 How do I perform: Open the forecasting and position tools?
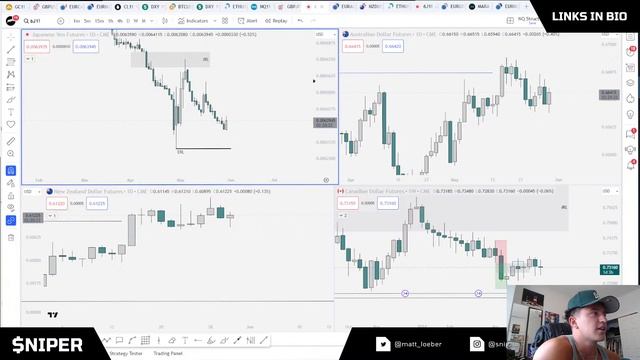pyautogui.click(x=11, y=87)
